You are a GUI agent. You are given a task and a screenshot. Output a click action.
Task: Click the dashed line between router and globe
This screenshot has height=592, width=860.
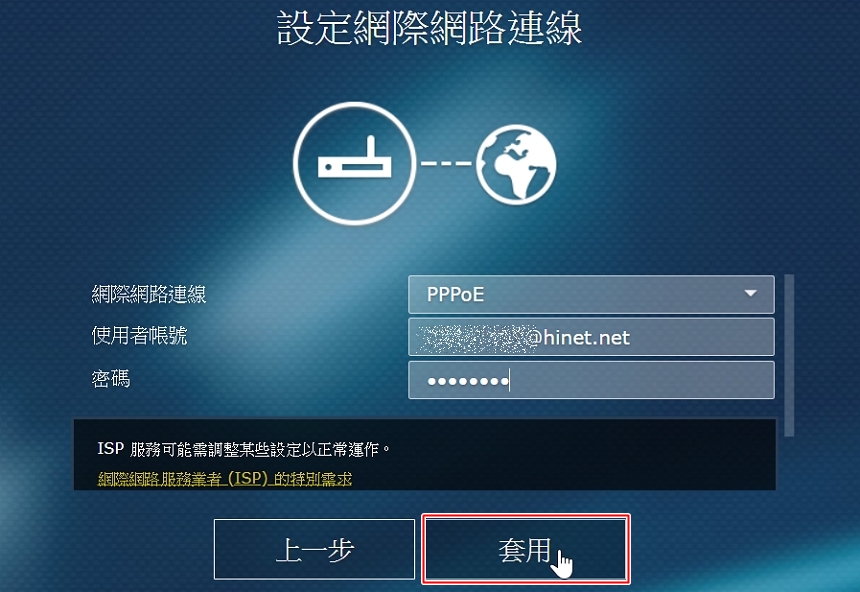pyautogui.click(x=445, y=163)
